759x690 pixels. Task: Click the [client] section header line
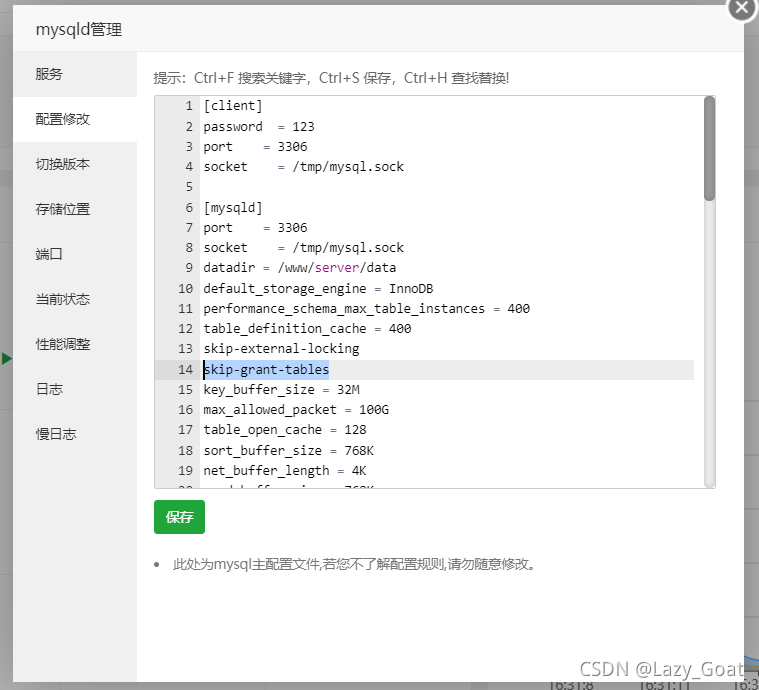[x=233, y=106]
